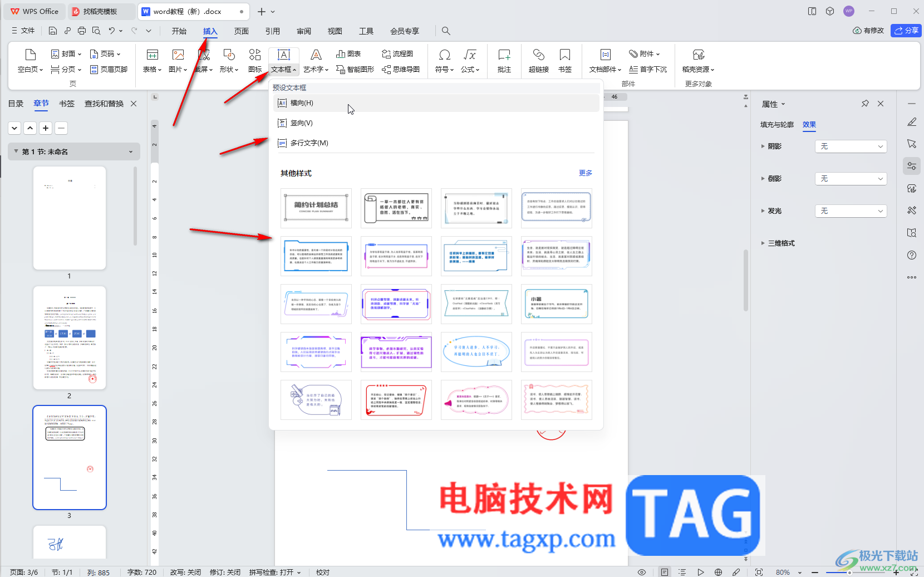Select page 2 thumbnail

(x=70, y=338)
